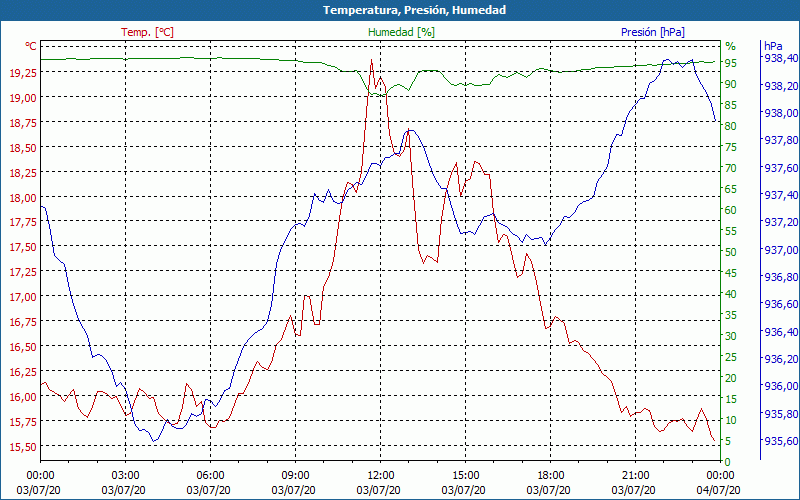Screen dimensions: 800x500
Task: Click the blue 'hPa' axis unit label
Action: click(x=773, y=46)
